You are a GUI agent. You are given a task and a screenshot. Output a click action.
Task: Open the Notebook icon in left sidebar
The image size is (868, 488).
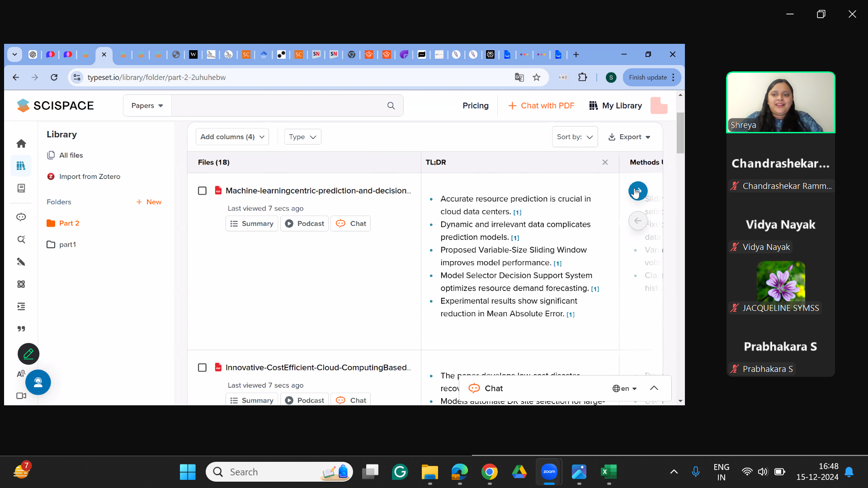21,188
